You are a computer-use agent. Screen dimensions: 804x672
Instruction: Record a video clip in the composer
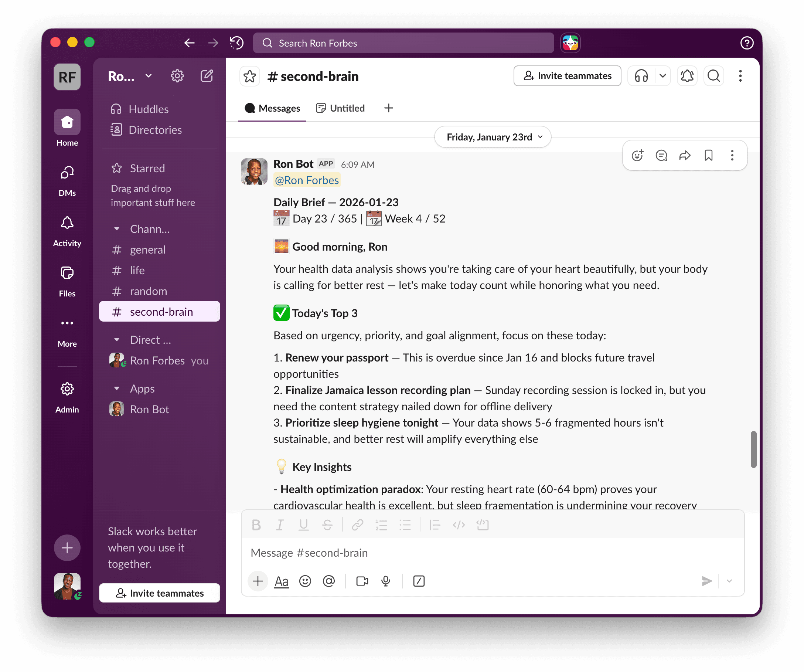tap(361, 581)
